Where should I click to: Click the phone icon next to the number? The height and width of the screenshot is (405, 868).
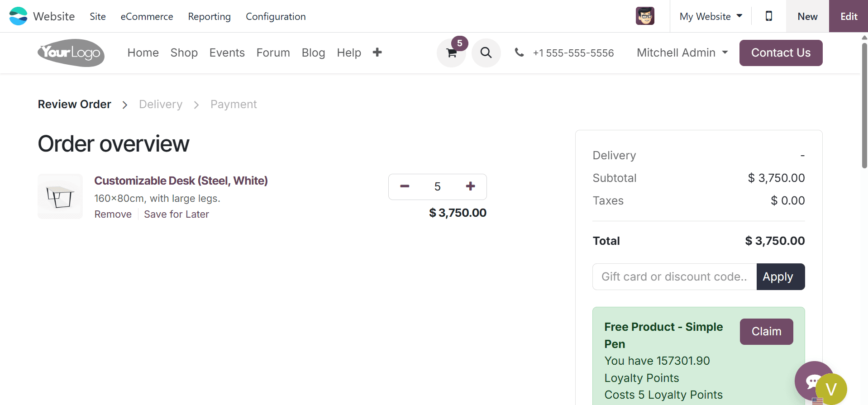click(519, 52)
